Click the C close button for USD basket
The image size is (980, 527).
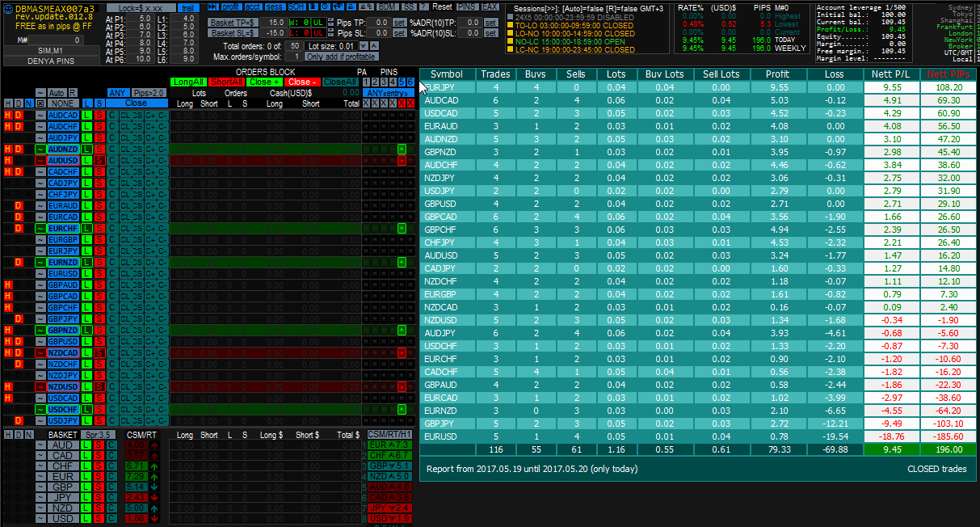111,518
